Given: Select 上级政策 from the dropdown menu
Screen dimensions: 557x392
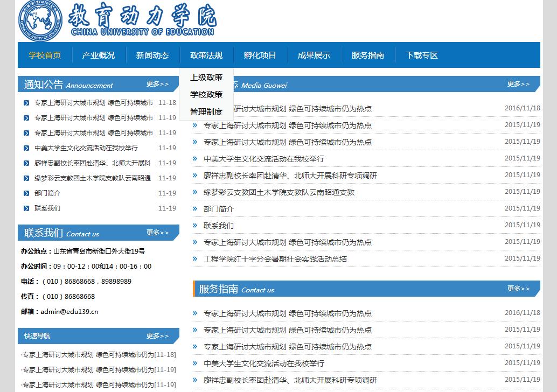Looking at the screenshot, I should coord(206,78).
